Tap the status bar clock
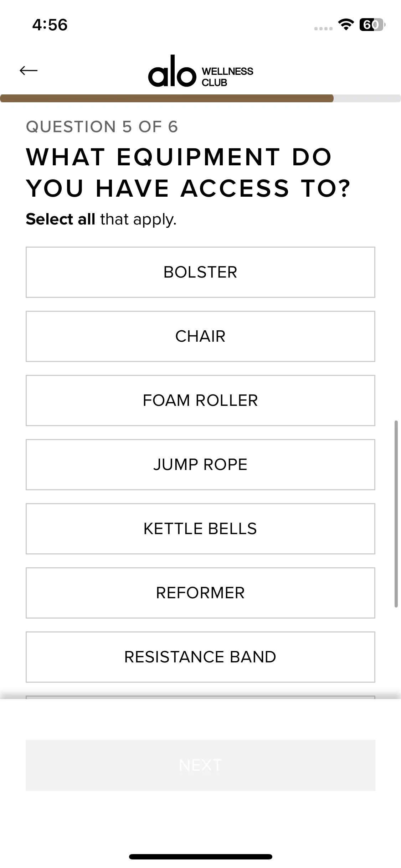This screenshot has width=401, height=868. click(x=50, y=25)
